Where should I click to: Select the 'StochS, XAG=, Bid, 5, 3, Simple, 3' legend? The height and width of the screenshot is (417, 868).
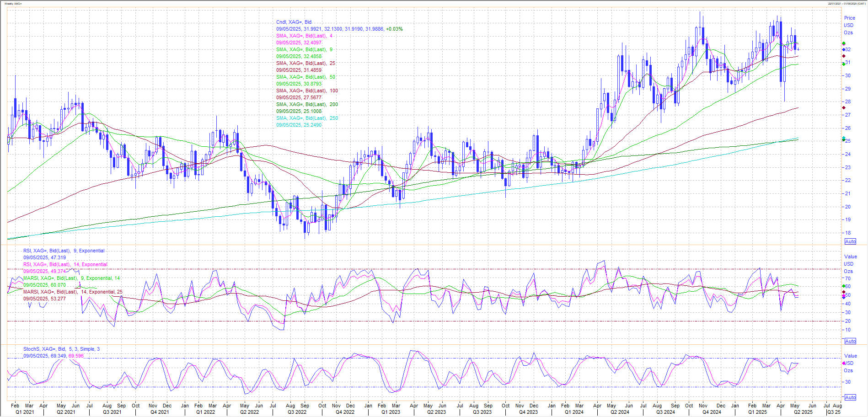(62, 349)
